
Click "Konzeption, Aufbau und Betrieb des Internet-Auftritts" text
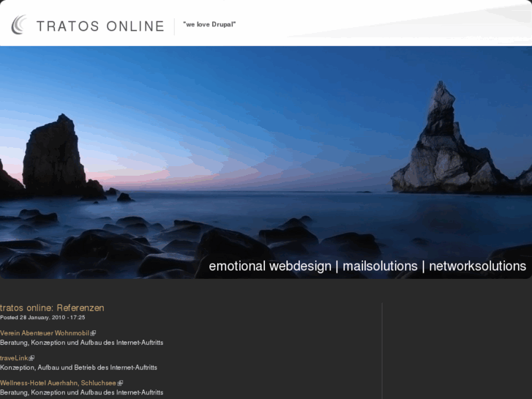tap(78, 368)
